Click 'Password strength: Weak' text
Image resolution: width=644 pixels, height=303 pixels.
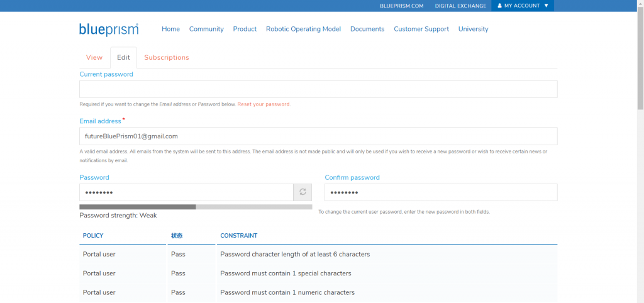118,215
